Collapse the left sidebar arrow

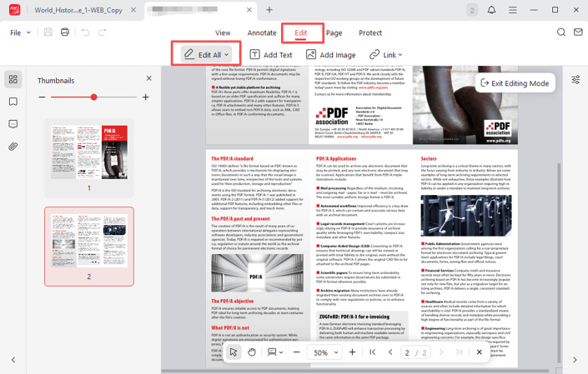click(x=13, y=360)
